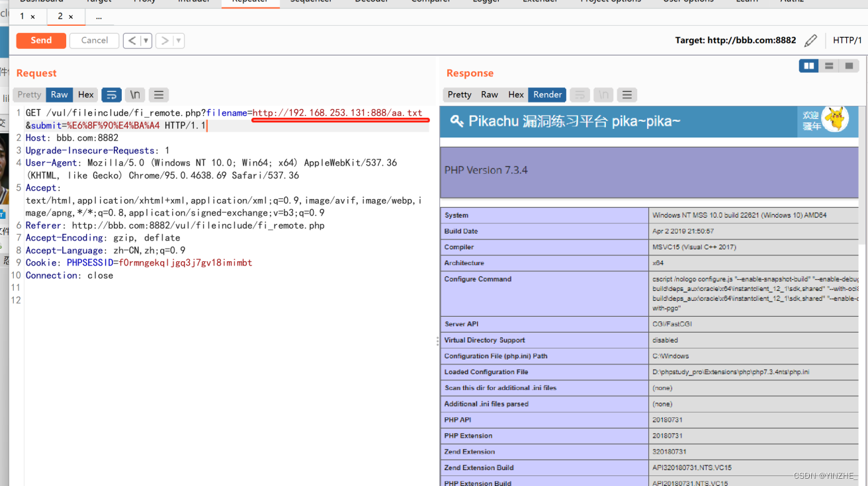Open Request panel hamburger menu

(x=159, y=95)
